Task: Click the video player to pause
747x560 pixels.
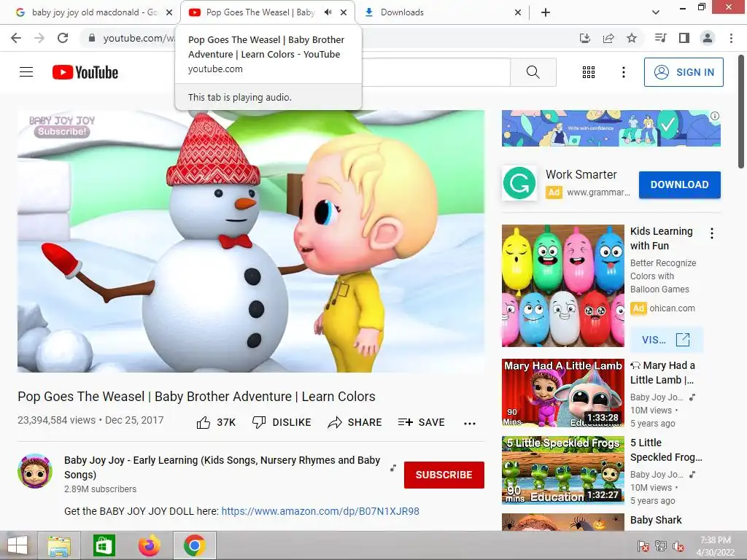Action: [x=251, y=241]
